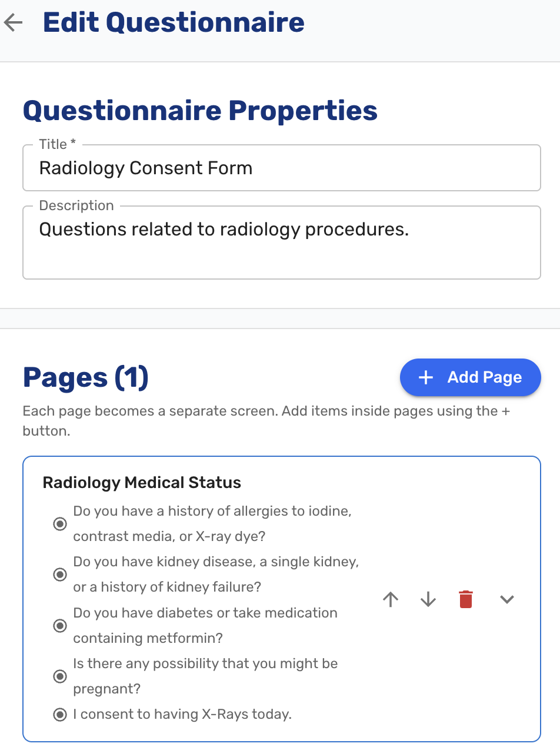Open the Radiology Medical Status page heading

(x=142, y=483)
